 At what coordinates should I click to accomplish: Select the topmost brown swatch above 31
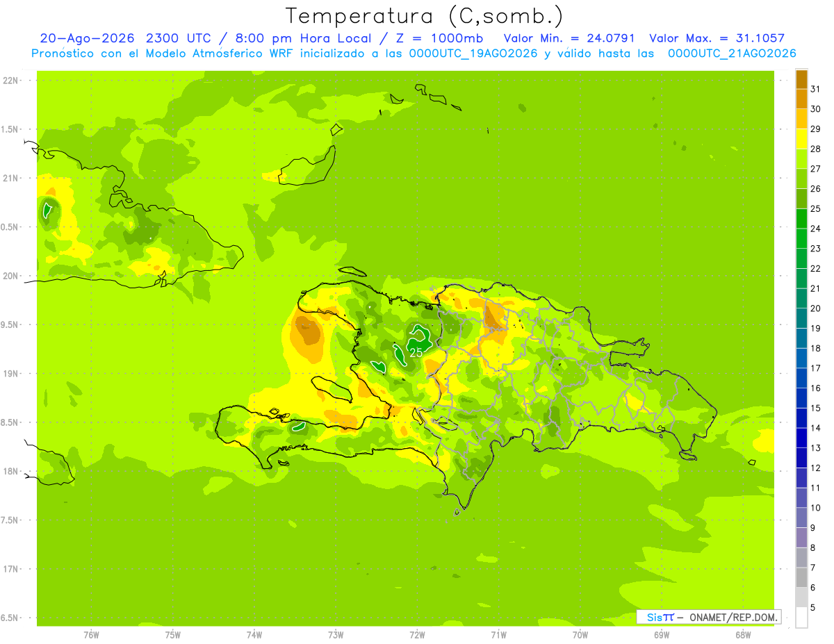tap(801, 79)
